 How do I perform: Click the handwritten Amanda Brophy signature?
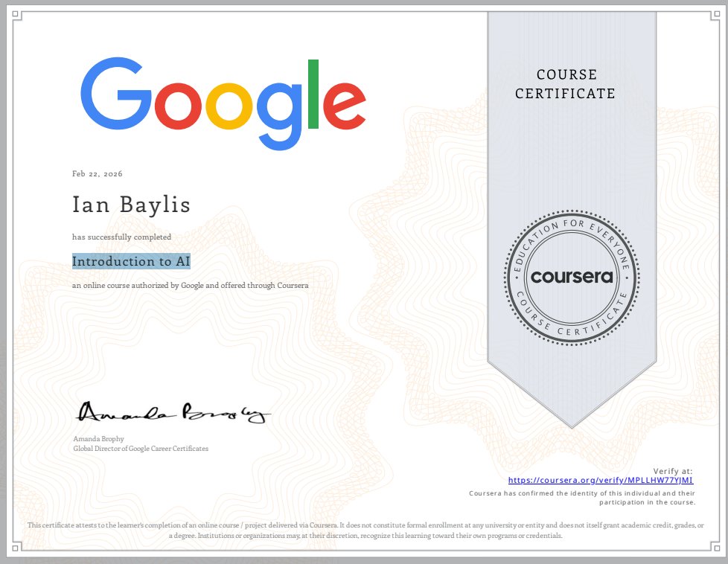(x=173, y=412)
